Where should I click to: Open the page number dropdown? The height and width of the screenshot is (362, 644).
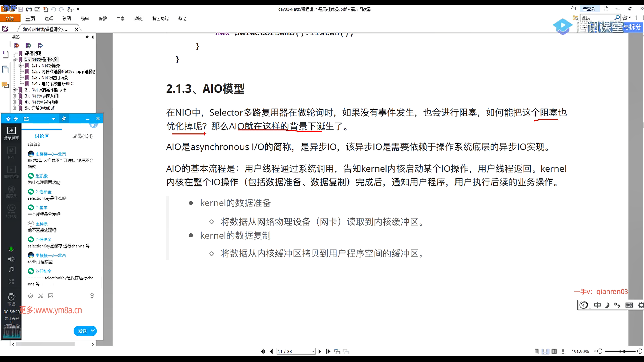(313, 351)
